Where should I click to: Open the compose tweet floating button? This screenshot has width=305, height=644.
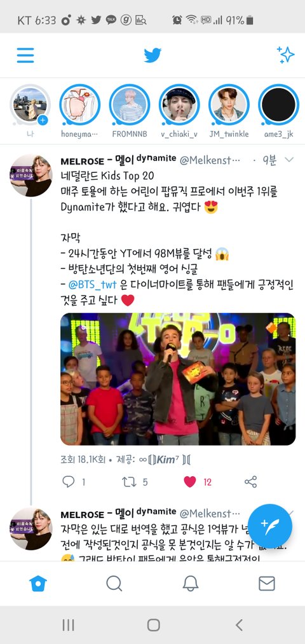click(270, 526)
